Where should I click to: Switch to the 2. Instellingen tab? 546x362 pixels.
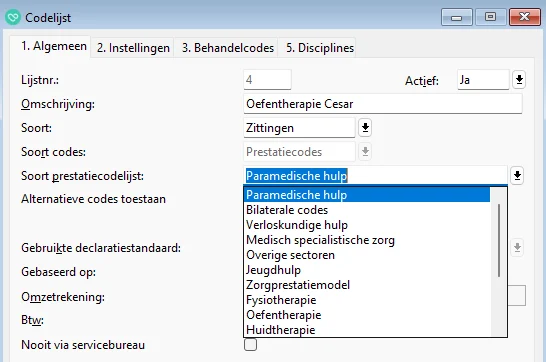tap(133, 48)
